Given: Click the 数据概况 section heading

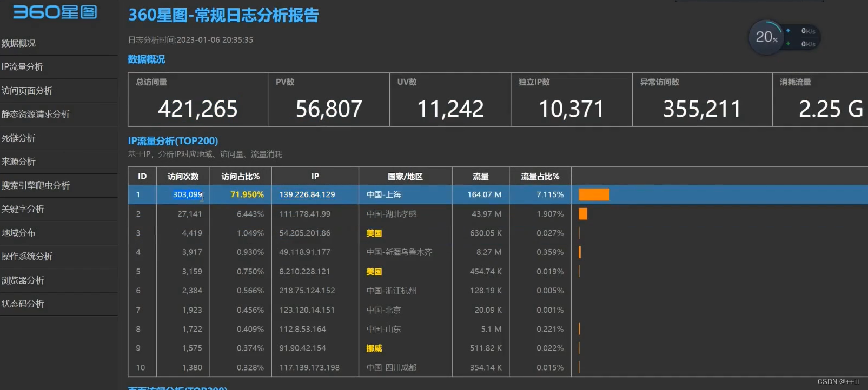Looking at the screenshot, I should point(147,59).
